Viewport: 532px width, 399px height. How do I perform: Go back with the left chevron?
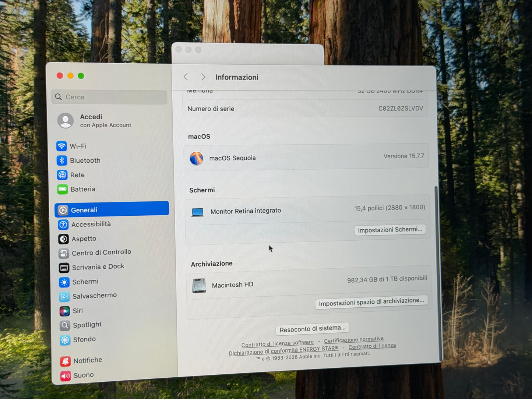[x=186, y=77]
